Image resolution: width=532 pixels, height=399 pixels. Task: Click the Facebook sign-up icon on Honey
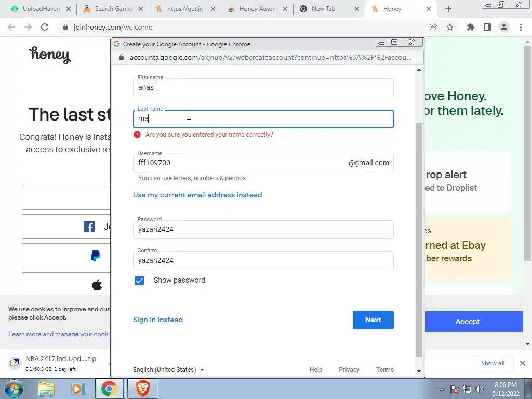pyautogui.click(x=89, y=227)
